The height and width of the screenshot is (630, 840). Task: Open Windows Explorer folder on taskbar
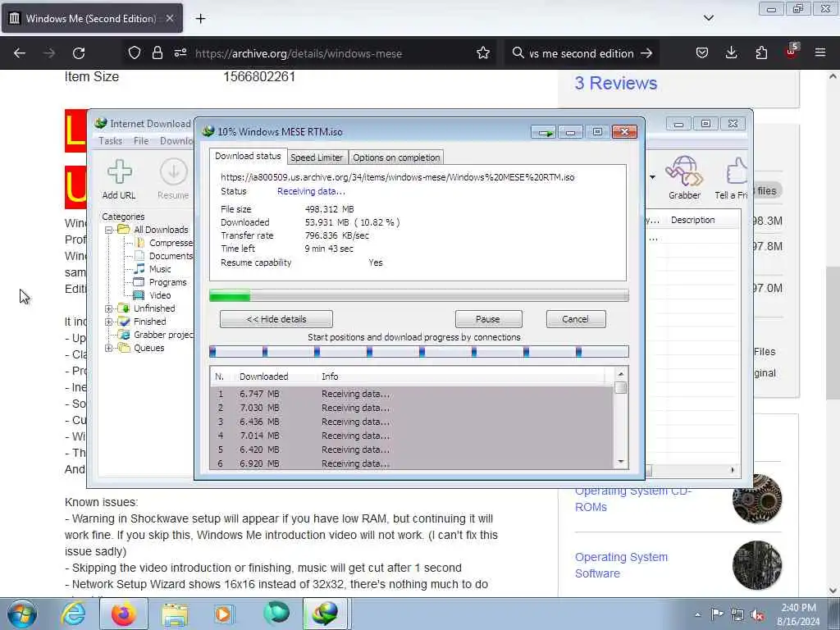pyautogui.click(x=175, y=614)
